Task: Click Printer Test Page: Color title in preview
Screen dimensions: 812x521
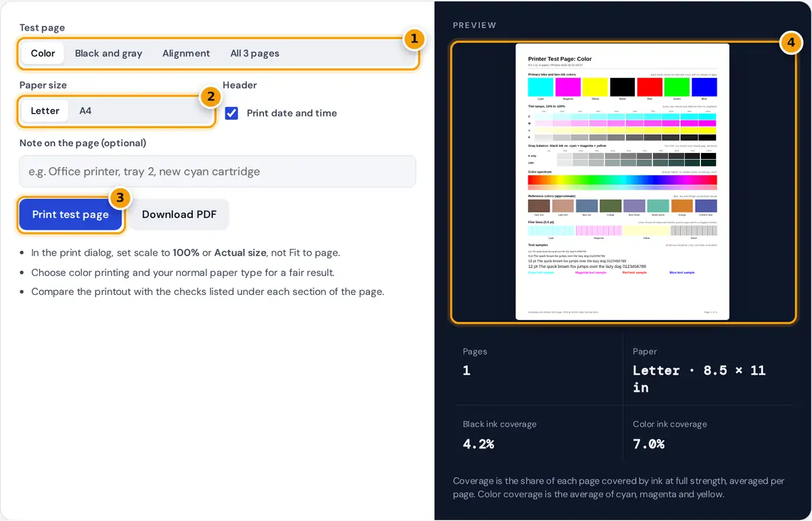Action: point(560,59)
